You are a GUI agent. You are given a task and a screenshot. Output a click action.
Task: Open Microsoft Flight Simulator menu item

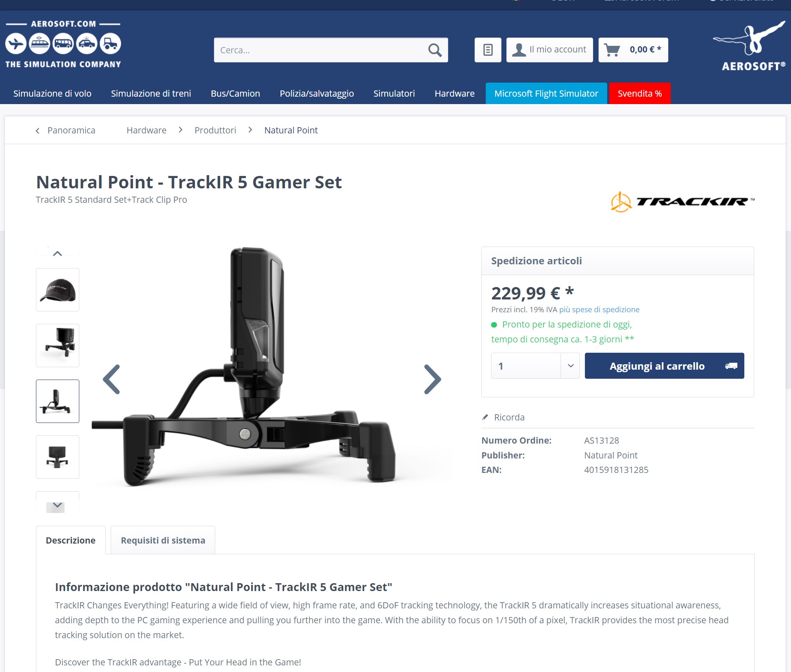pos(546,94)
